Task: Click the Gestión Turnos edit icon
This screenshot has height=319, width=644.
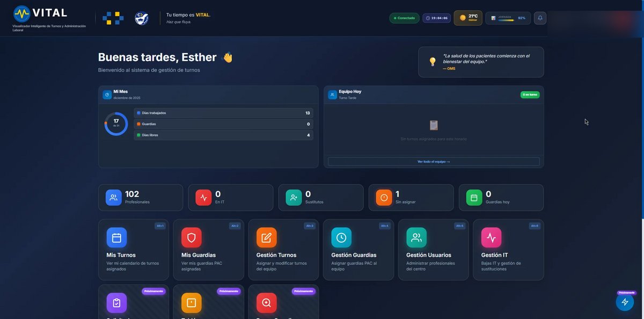Action: 266,237
